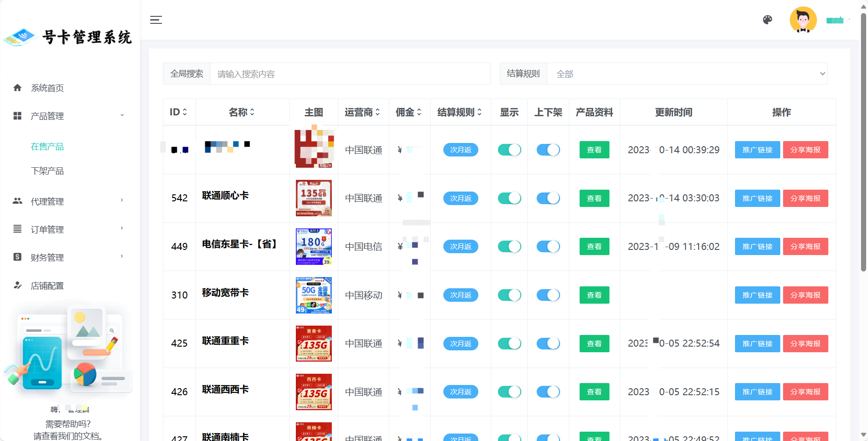Expand the 代理管理 menu chevron
This screenshot has width=868, height=441.
click(122, 200)
